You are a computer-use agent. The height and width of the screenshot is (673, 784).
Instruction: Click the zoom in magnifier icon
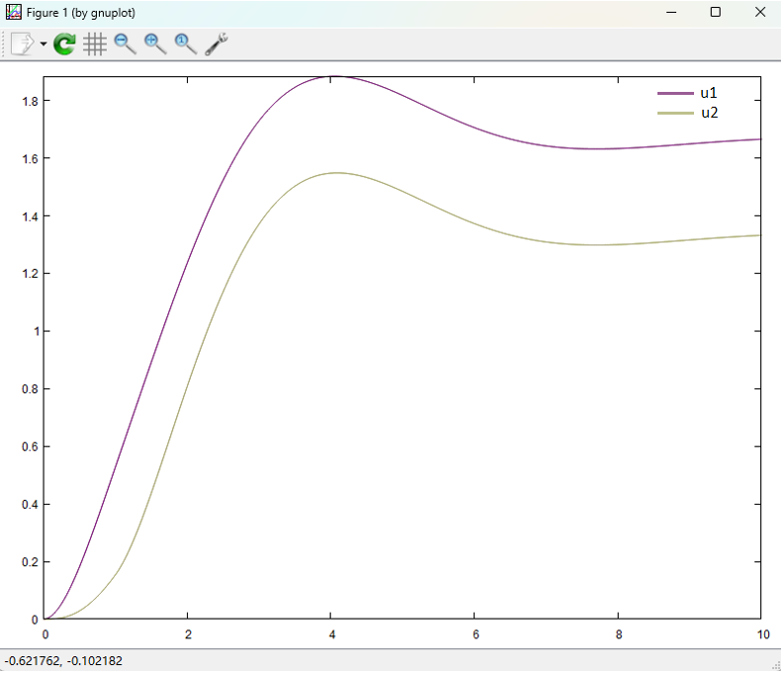click(x=155, y=43)
